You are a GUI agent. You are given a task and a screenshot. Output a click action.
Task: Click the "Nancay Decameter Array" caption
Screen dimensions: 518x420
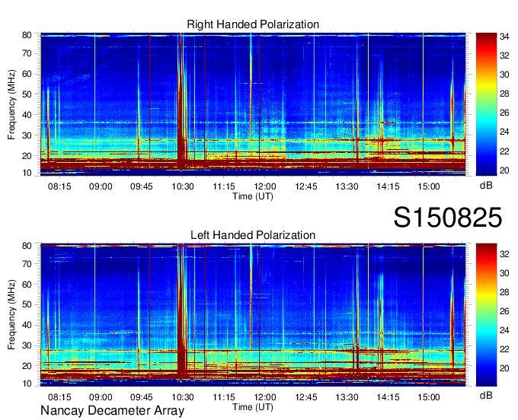[112, 411]
